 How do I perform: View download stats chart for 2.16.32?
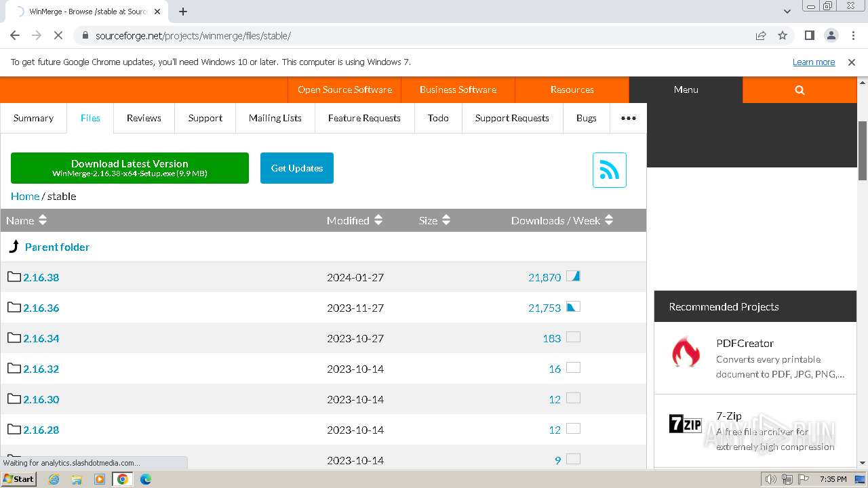point(573,367)
